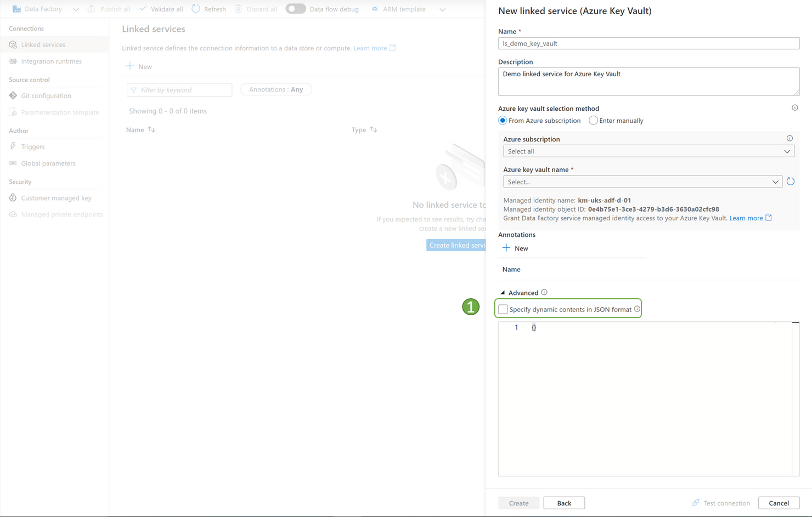Click the ARM template icon
Image resolution: width=812 pixels, height=517 pixels.
click(375, 9)
